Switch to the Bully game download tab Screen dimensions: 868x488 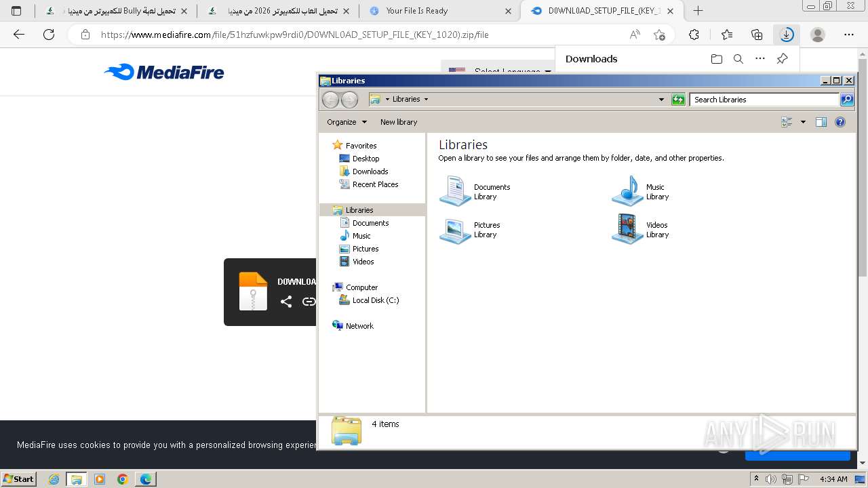[x=117, y=11]
